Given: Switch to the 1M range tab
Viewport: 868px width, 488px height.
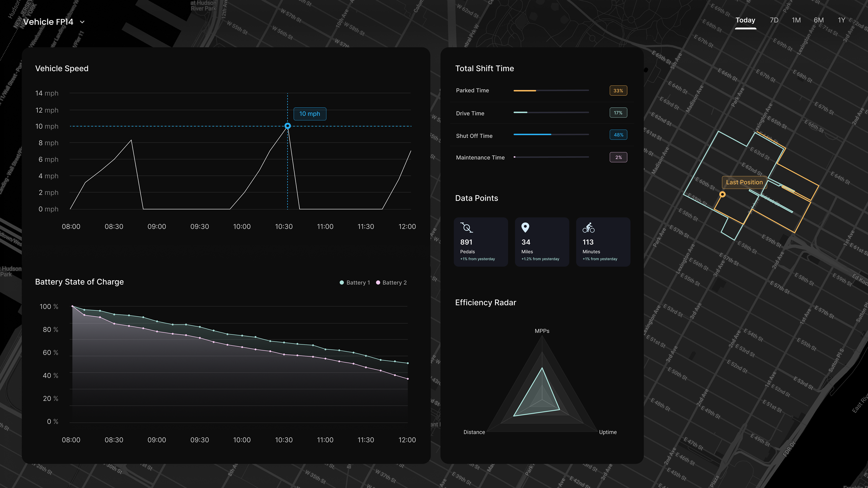Looking at the screenshot, I should 796,20.
